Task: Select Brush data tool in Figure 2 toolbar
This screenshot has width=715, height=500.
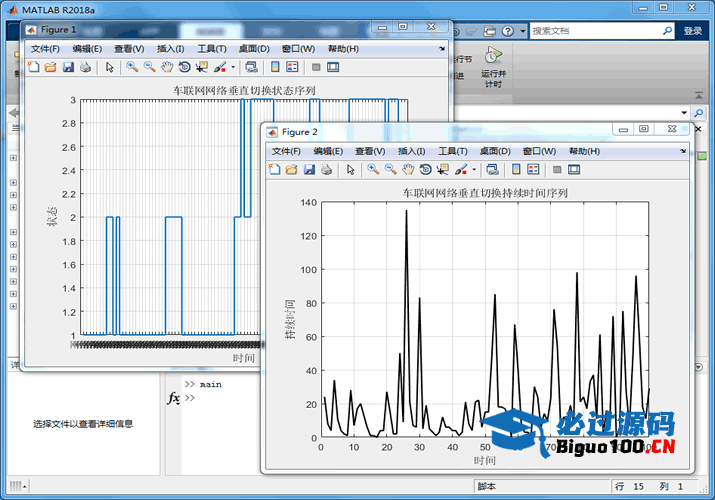Action: [461, 170]
